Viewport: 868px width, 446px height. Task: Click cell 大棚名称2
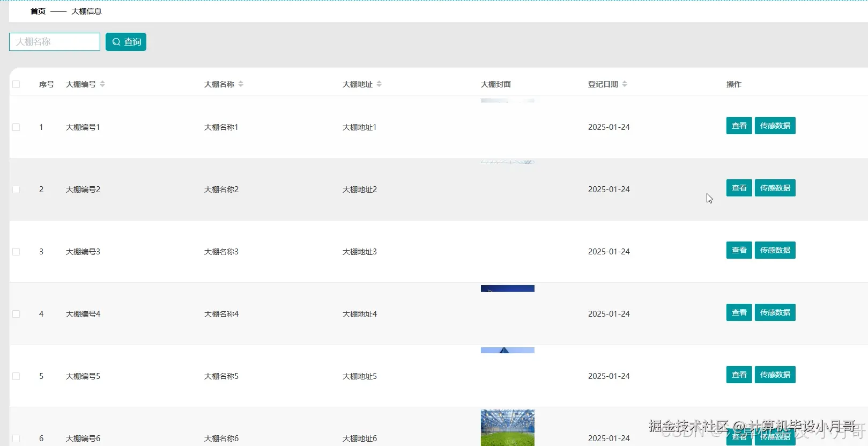221,189
